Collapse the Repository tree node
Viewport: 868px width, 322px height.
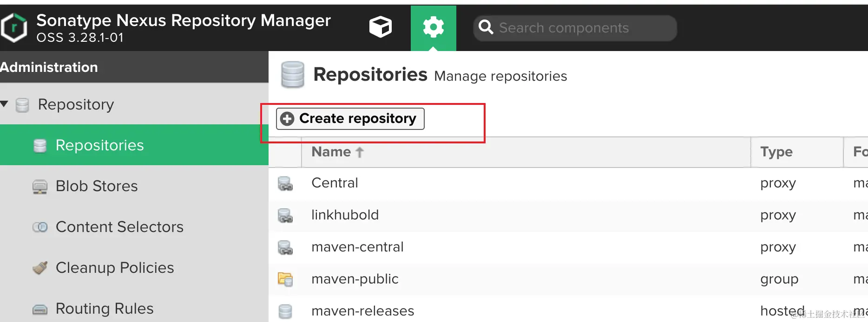pyautogui.click(x=5, y=104)
